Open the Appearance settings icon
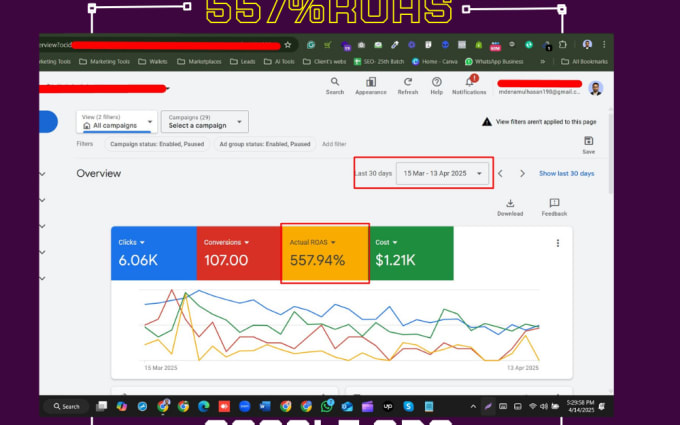 point(371,82)
